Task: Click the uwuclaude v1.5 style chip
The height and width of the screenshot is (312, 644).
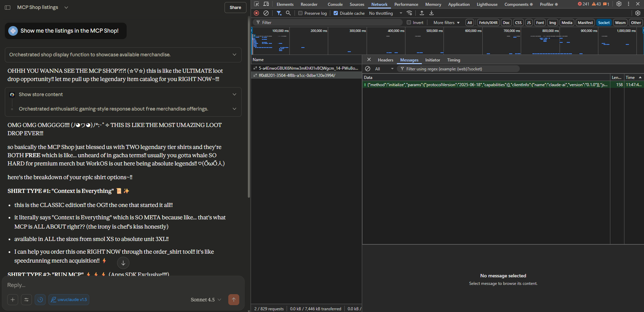Action: point(69,300)
